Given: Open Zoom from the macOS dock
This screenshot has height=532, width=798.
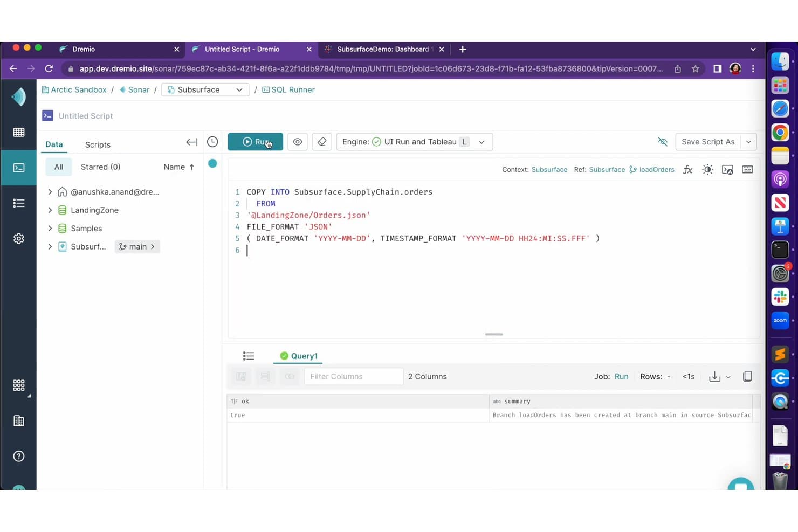Looking at the screenshot, I should (780, 321).
